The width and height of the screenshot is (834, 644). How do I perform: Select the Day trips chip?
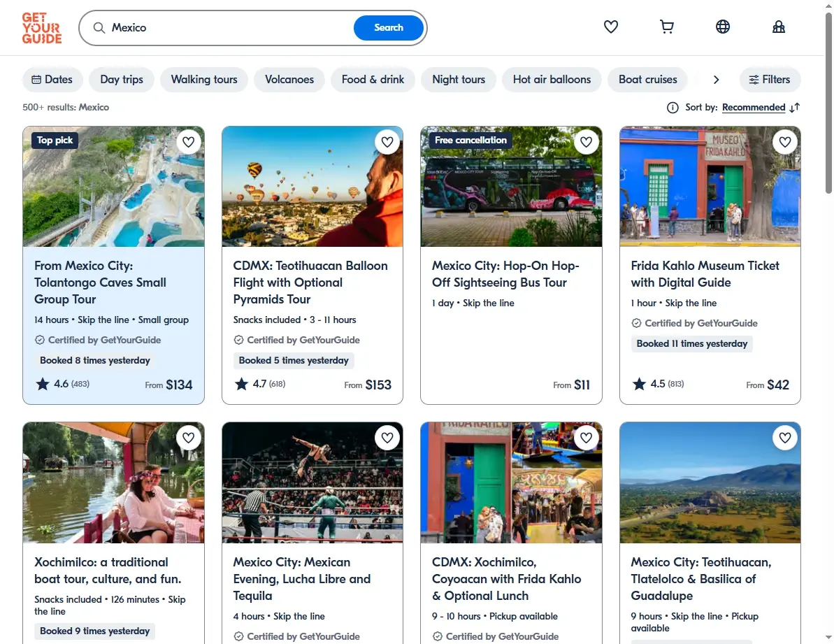tap(122, 80)
